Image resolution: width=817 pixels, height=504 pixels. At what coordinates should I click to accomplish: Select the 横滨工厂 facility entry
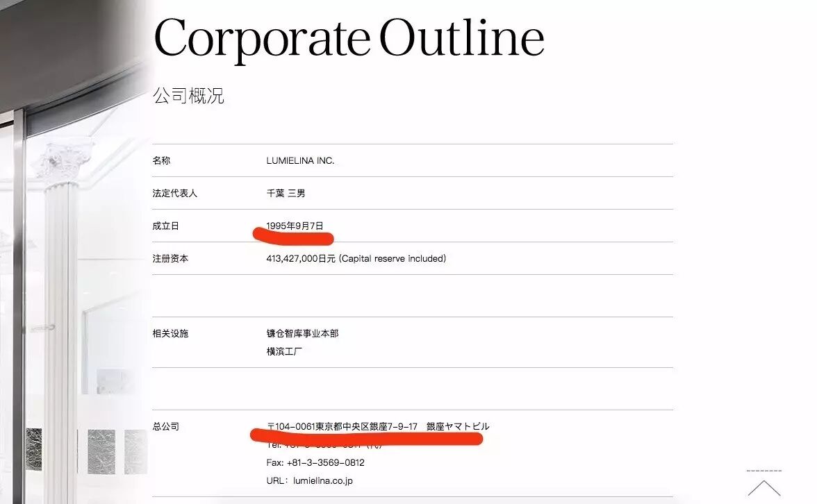click(x=284, y=351)
